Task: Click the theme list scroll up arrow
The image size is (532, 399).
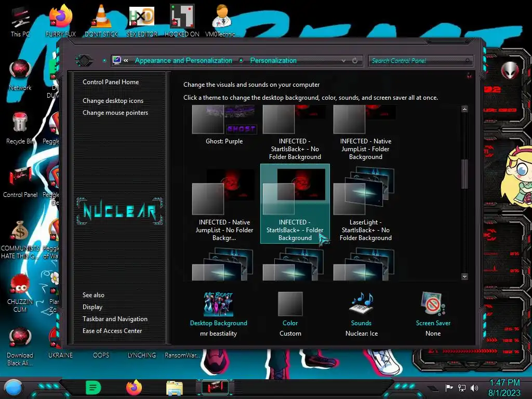Action: 464,109
